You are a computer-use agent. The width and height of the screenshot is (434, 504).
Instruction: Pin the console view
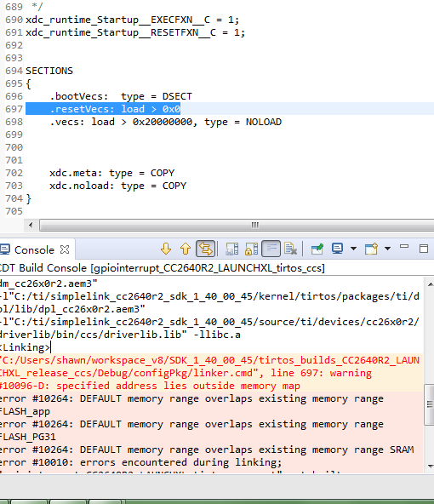click(x=317, y=249)
